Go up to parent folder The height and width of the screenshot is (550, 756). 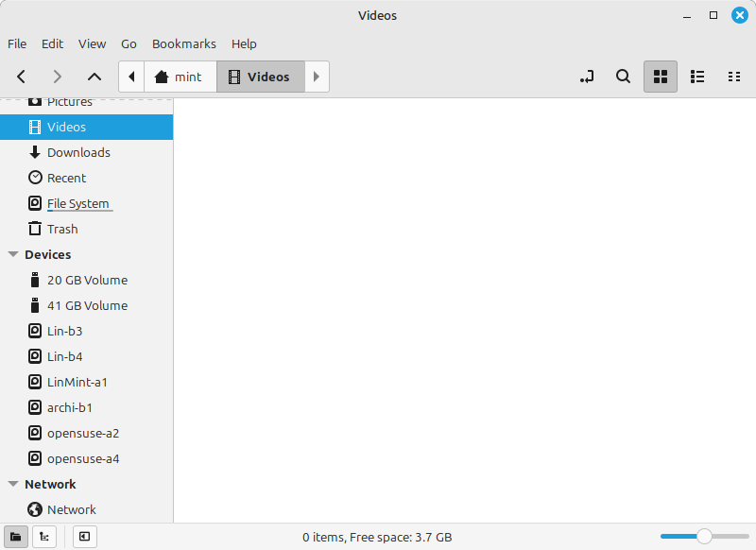(x=94, y=77)
